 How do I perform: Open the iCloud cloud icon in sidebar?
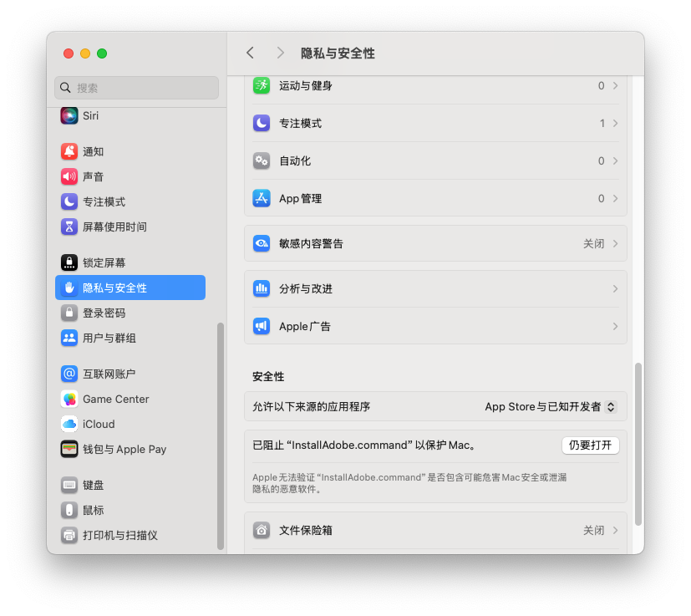tap(69, 425)
